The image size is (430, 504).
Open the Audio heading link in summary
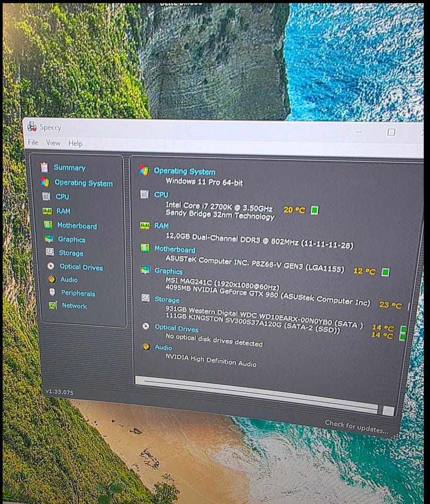[163, 347]
